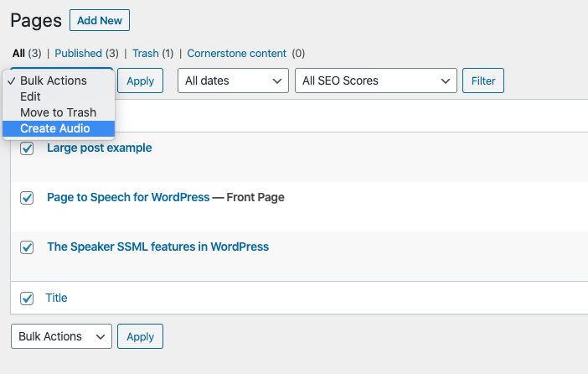Choose Edit from the bulk actions menu

click(x=30, y=96)
